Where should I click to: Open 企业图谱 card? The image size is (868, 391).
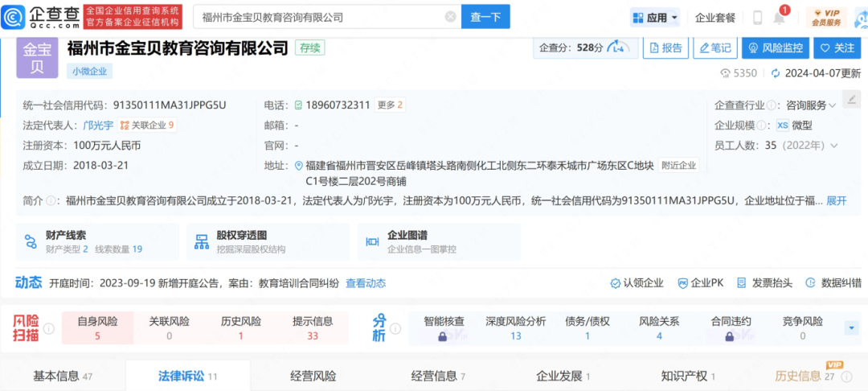439,242
